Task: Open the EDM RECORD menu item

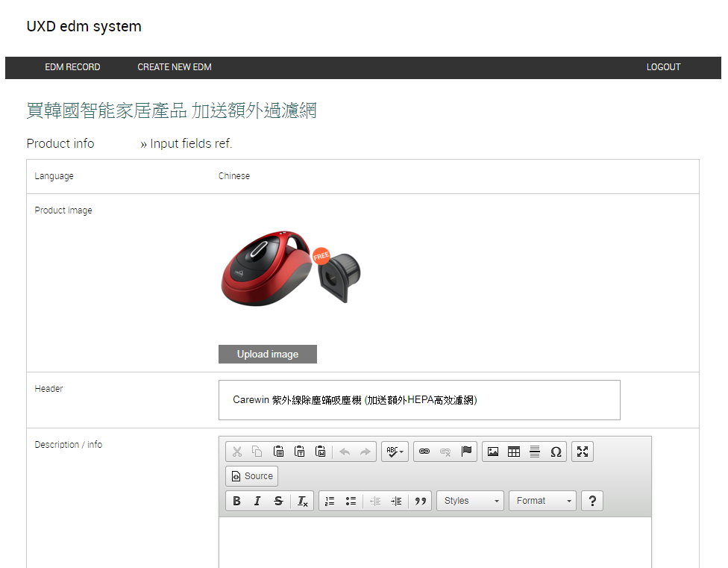Action: tap(72, 67)
